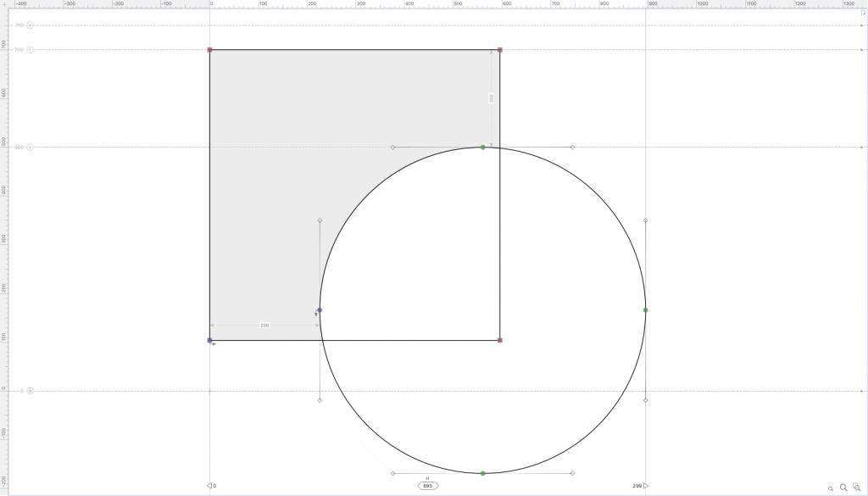The width and height of the screenshot is (868, 496).
Task: Select the ascender guide marker labeled a
Action: [x=30, y=25]
